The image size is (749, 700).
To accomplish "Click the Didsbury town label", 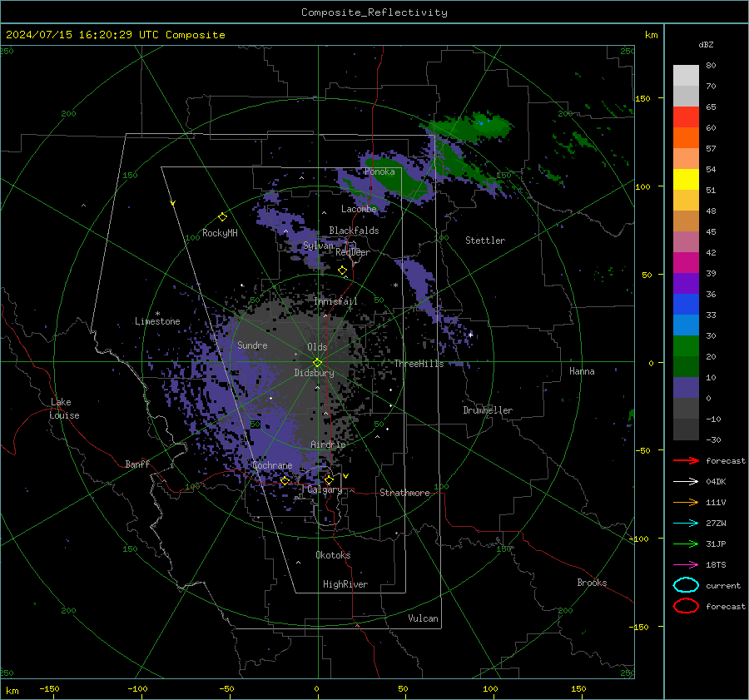I will coord(314,373).
